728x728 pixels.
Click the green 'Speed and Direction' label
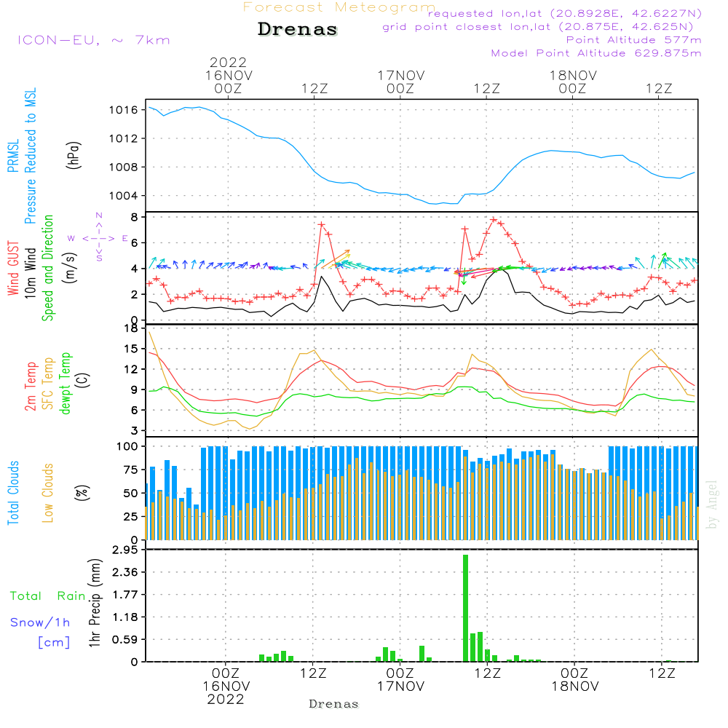coord(48,268)
